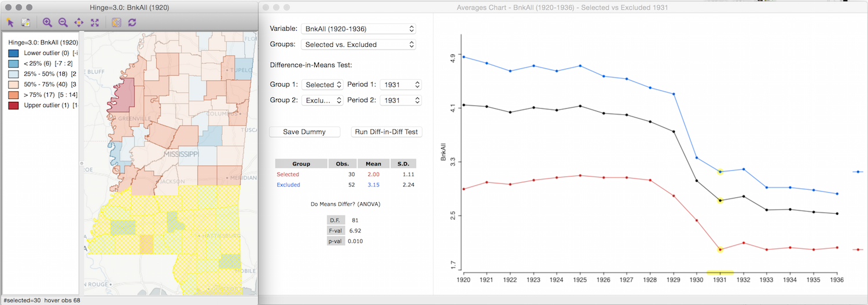This screenshot has width=868, height=305.
Task: Expand the Group 1 Selected dropdown
Action: pos(324,84)
